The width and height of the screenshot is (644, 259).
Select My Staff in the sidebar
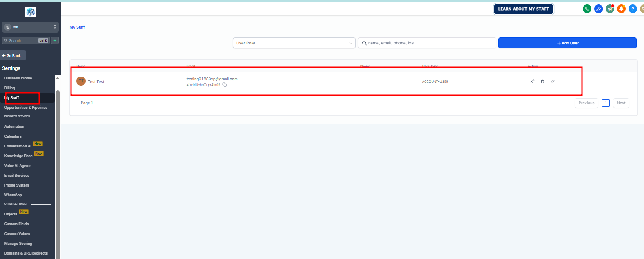[12, 98]
